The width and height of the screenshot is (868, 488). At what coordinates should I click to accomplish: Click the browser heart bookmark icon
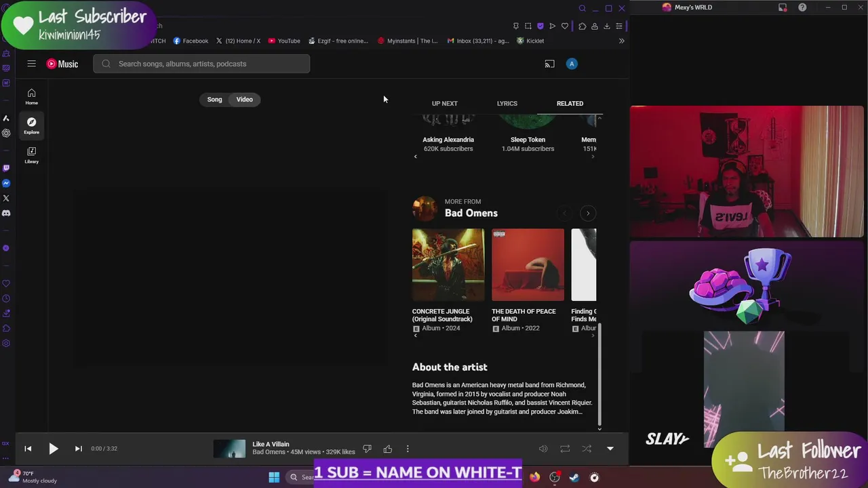pyautogui.click(x=565, y=26)
